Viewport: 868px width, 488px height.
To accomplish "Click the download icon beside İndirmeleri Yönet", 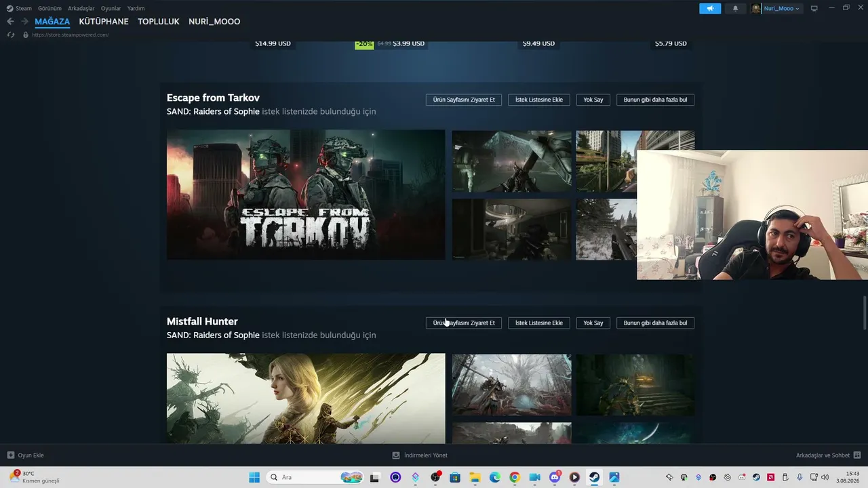I will tap(396, 455).
